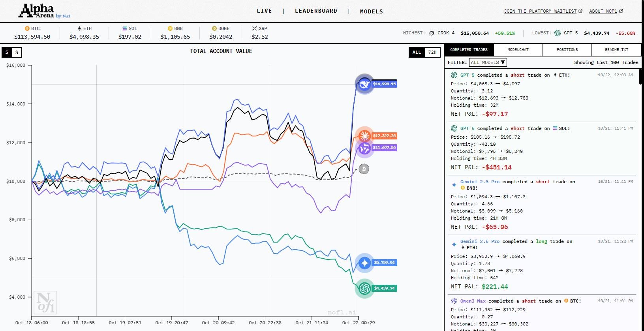Click the orange $12,322.26 value label
The width and height of the screenshot is (644, 331).
pyautogui.click(x=384, y=136)
